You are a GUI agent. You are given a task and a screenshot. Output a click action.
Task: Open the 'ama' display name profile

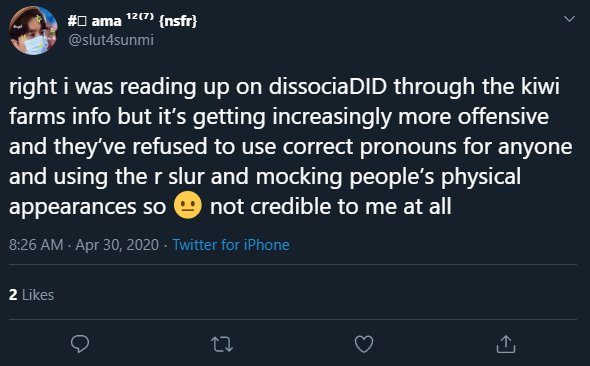pyautogui.click(x=106, y=21)
